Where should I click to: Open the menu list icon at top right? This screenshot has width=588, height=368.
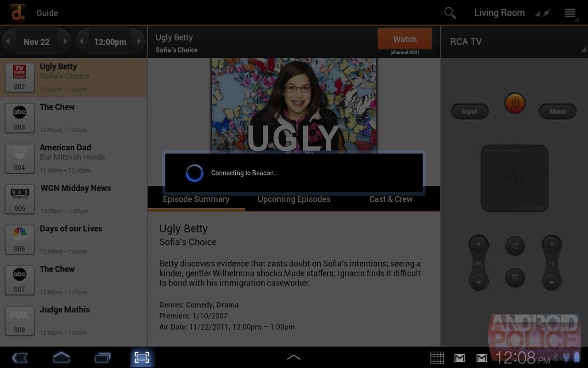tap(570, 13)
